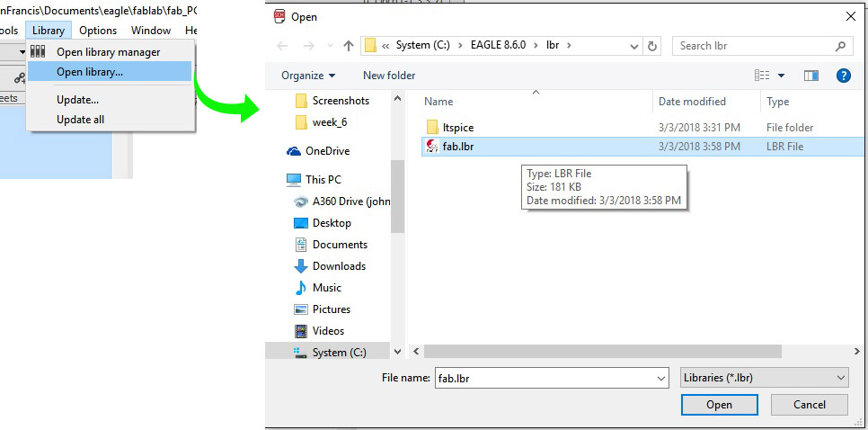Click the Open button

click(719, 405)
